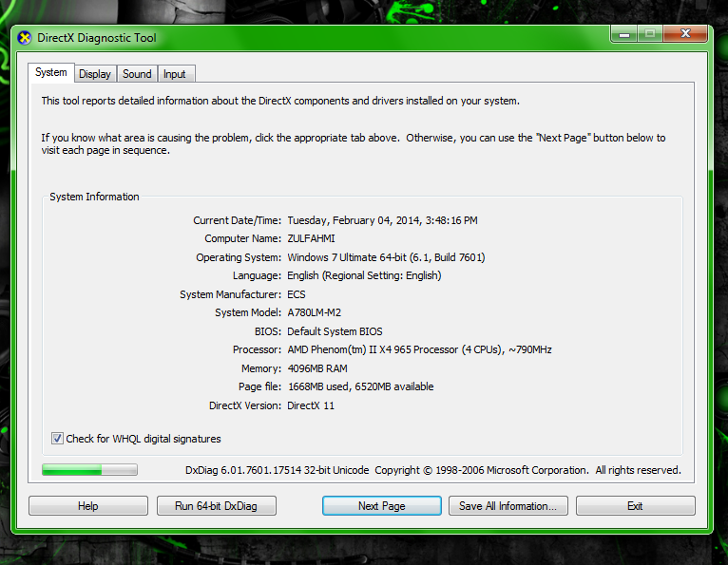Click the green progress bar
The image size is (728, 565).
click(x=89, y=470)
